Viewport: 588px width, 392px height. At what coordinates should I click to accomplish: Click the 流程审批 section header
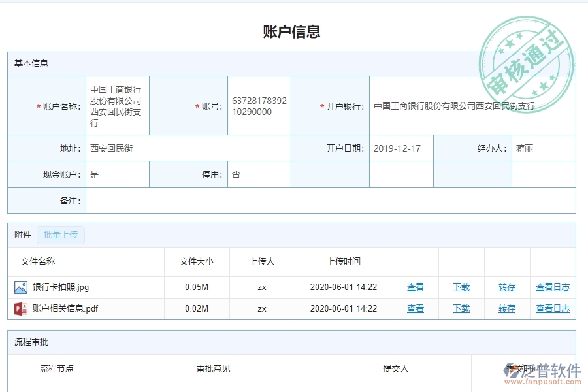click(x=26, y=342)
